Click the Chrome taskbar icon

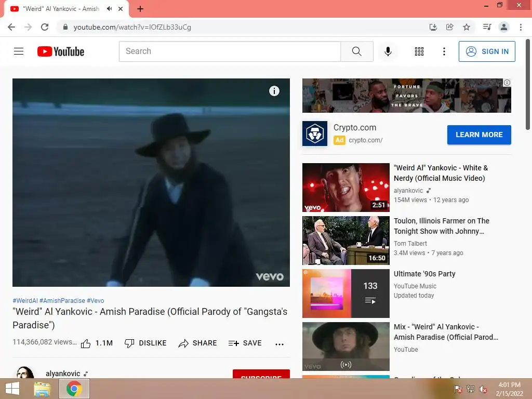[x=74, y=389]
